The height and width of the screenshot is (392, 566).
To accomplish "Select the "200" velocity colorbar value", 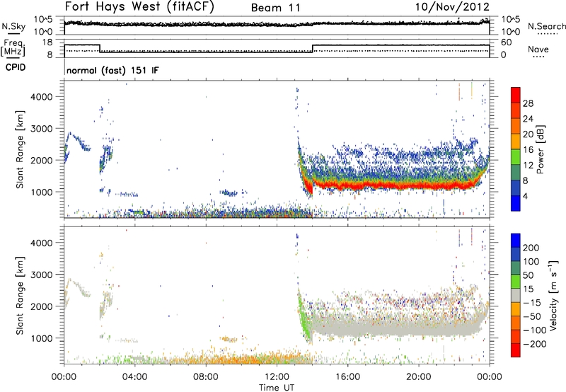I will pos(531,248).
